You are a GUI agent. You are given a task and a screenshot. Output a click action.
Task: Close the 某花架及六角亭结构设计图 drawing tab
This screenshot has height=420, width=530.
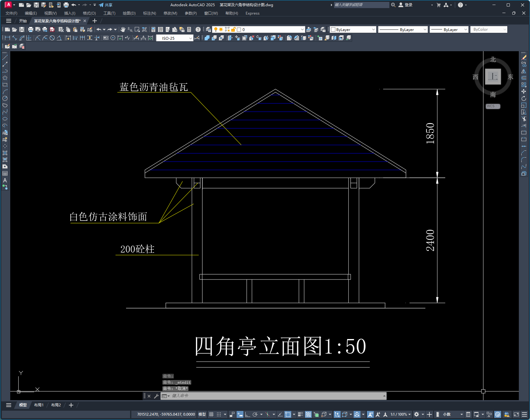[85, 21]
